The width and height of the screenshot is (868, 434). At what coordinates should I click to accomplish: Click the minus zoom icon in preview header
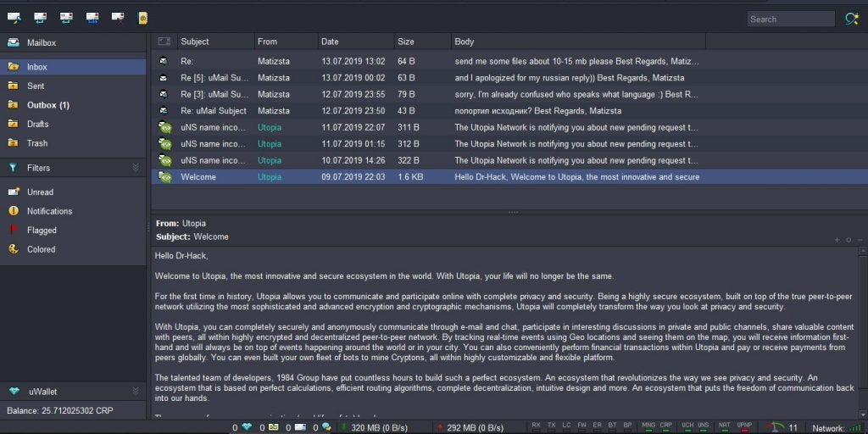tap(860, 240)
